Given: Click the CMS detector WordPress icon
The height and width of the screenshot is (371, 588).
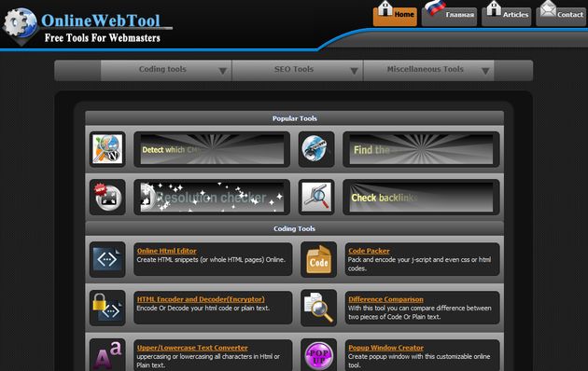Looking at the screenshot, I should (107, 149).
